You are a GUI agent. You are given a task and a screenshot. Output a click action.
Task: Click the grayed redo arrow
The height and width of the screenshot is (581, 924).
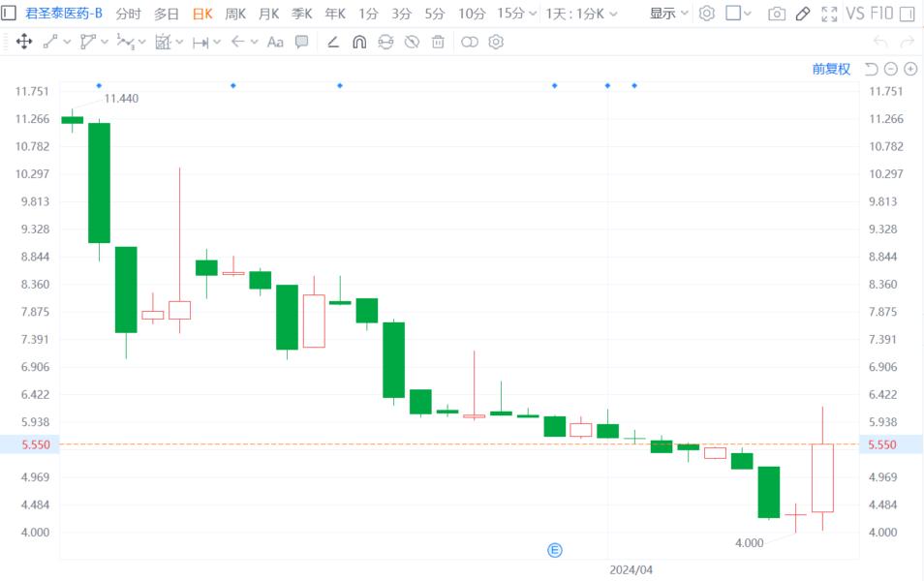[907, 42]
